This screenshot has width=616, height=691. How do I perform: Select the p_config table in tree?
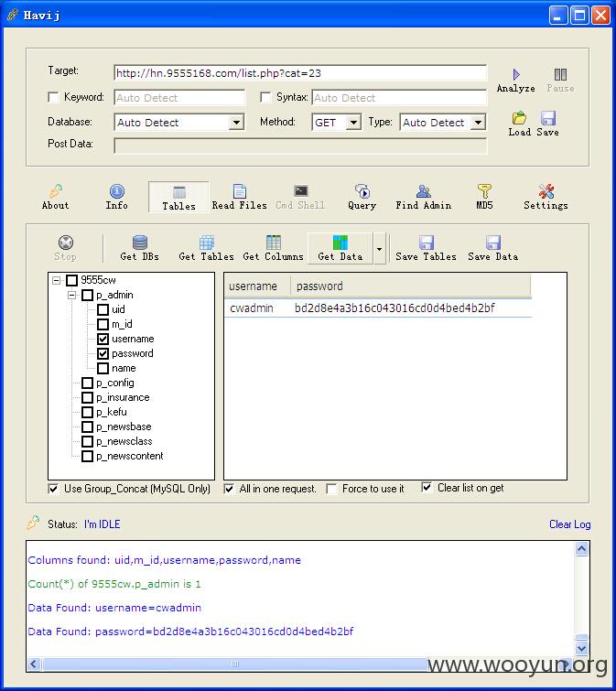click(x=115, y=383)
